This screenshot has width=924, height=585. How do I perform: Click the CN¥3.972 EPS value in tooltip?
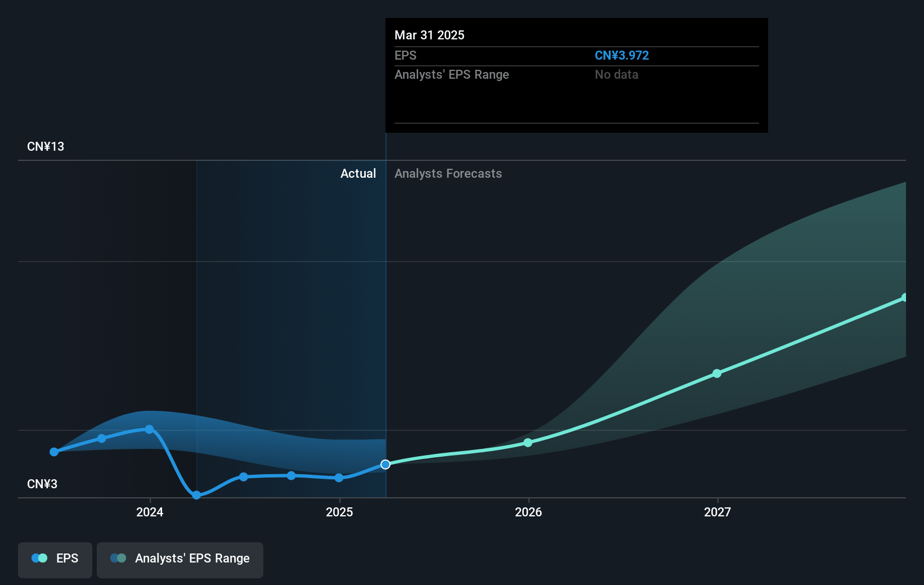(622, 56)
